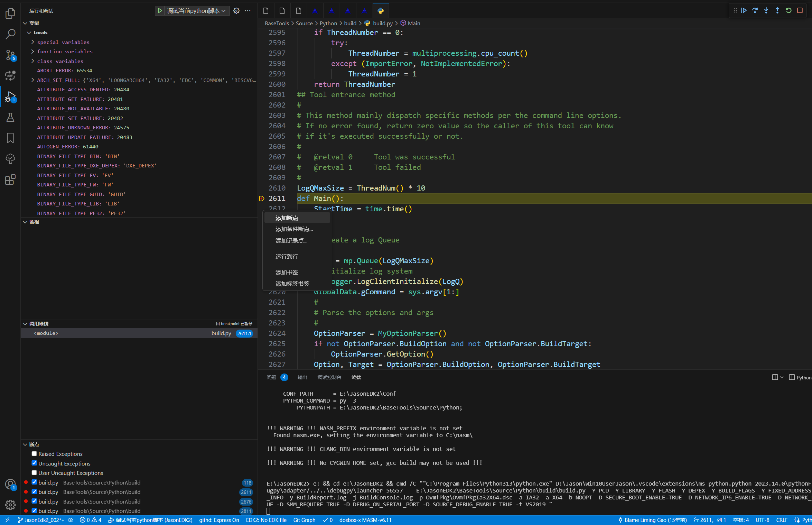This screenshot has width=812, height=525.
Task: Open the Testing flask icon
Action: (x=10, y=117)
